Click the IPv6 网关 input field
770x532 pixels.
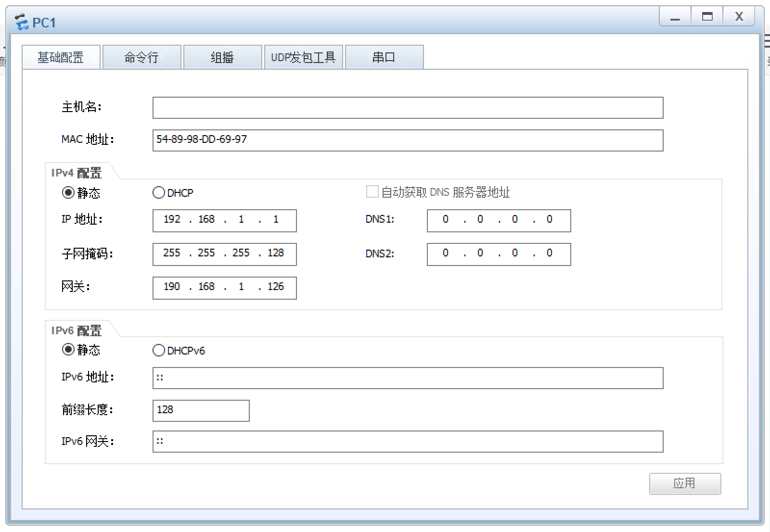click(x=408, y=442)
